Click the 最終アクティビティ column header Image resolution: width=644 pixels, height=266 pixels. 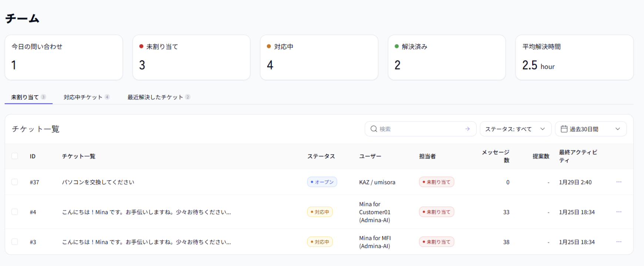pyautogui.click(x=578, y=156)
